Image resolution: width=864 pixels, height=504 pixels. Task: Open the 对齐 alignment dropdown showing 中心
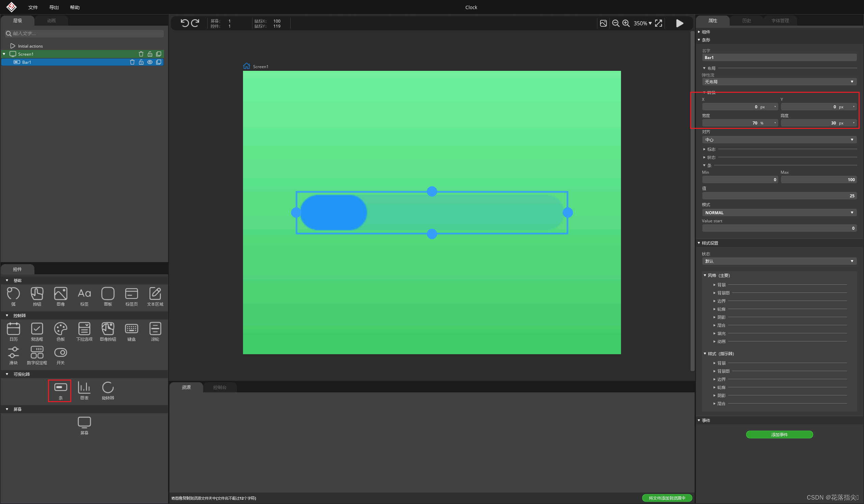779,140
